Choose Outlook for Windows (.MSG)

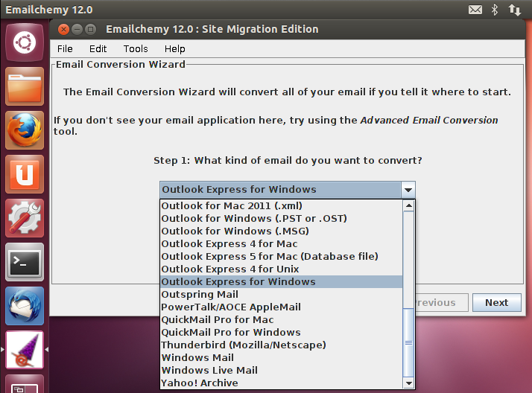pyautogui.click(x=281, y=231)
